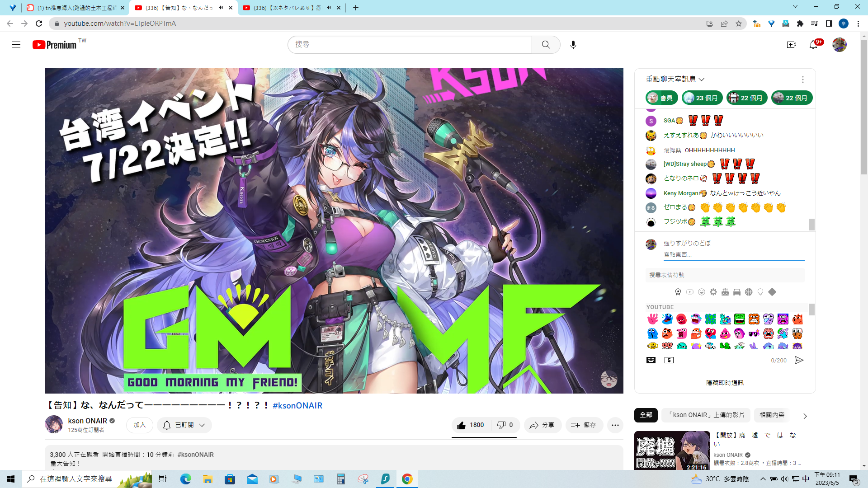Insert the sunglasses with sparkle emoji
Screen dimensions: 868x488
[x=754, y=333]
